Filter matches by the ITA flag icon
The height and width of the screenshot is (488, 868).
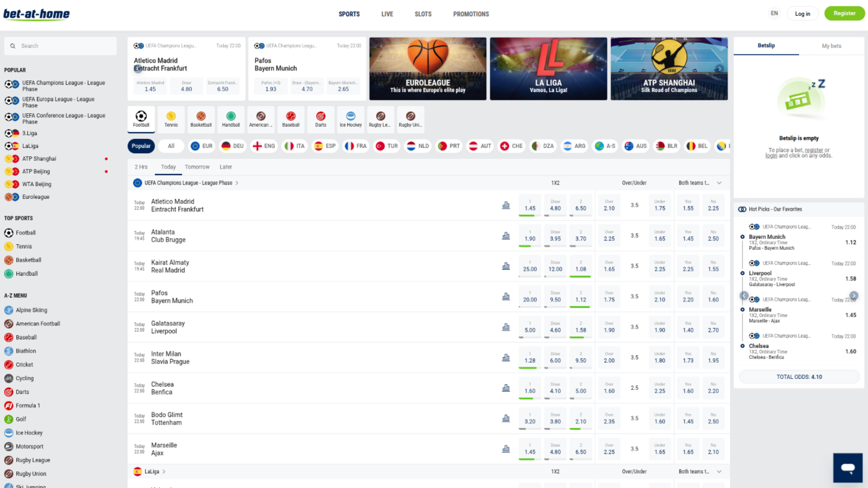point(294,145)
